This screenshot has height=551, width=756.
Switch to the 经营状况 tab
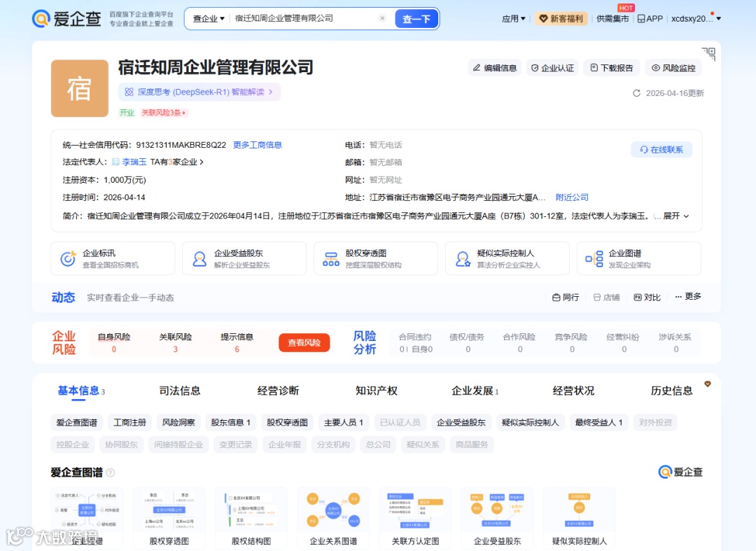coord(573,391)
